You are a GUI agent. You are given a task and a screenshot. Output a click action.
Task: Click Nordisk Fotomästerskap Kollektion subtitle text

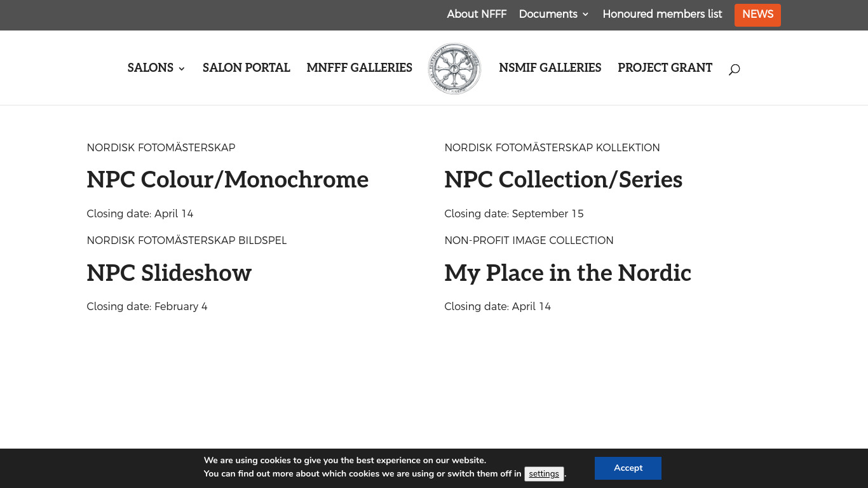552,148
